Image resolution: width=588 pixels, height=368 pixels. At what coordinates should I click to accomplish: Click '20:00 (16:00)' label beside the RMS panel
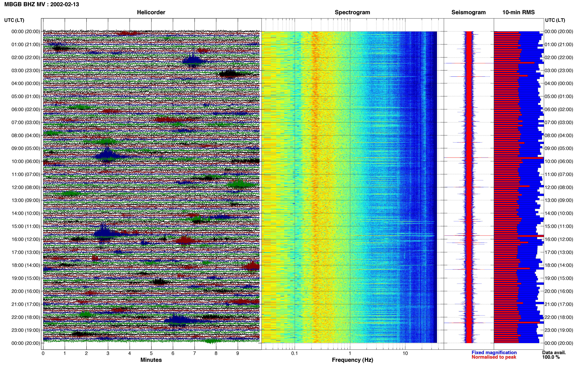[x=559, y=291]
